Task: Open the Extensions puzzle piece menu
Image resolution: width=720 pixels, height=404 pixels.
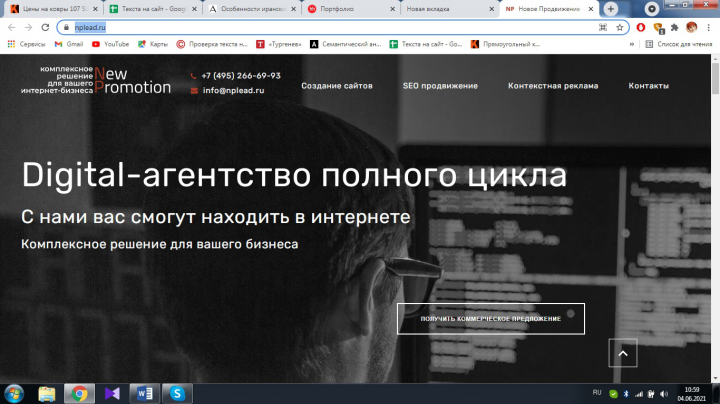Action: pyautogui.click(x=675, y=28)
